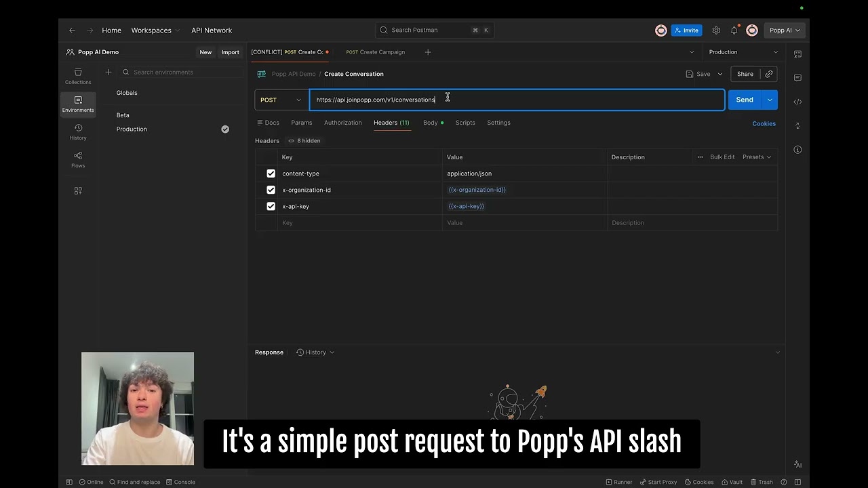Viewport: 868px width, 488px height.
Task: Open the Presets dropdown
Action: click(757, 157)
